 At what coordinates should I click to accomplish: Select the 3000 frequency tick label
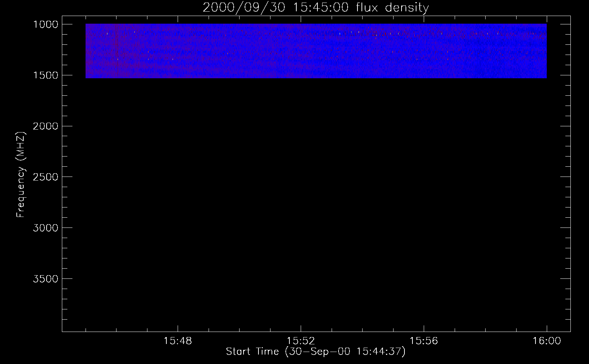tap(46, 228)
